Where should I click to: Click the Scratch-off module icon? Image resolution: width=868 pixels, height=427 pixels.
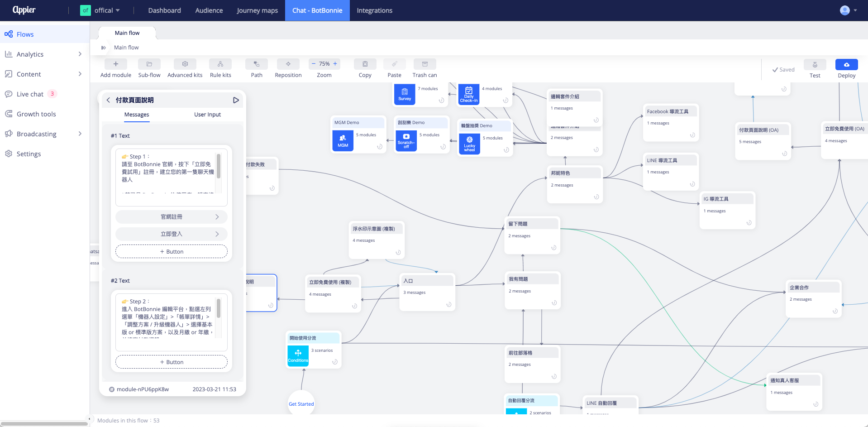[406, 140]
